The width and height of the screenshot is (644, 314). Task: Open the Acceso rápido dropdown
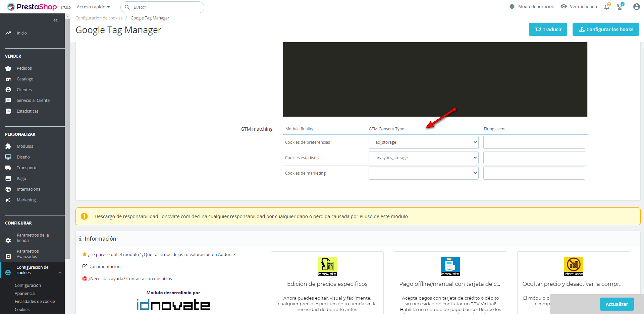pos(93,7)
